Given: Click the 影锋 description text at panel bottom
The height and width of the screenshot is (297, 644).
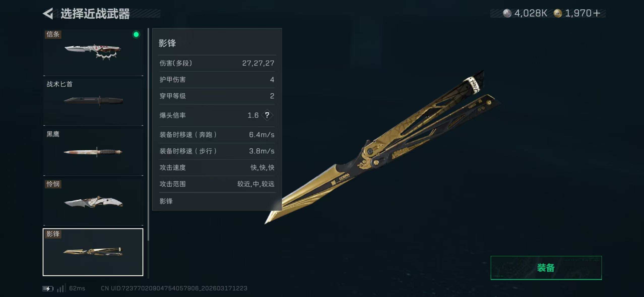Looking at the screenshot, I should 166,201.
